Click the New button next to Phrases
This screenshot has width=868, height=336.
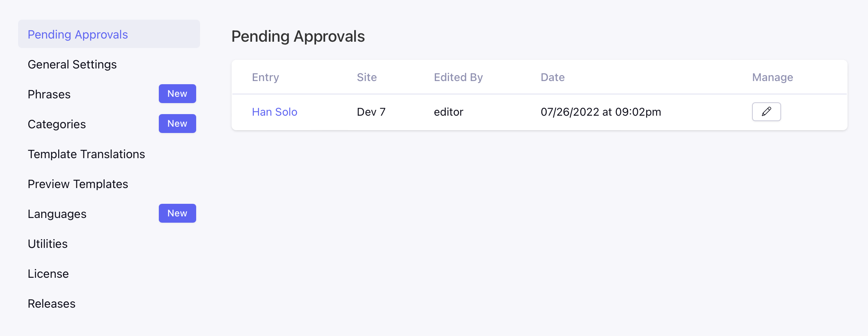[177, 94]
